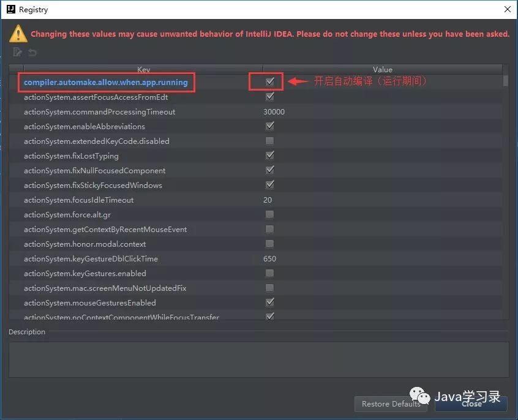Select value 20 of focusIdleTimeout
The image size is (518, 420).
point(268,200)
